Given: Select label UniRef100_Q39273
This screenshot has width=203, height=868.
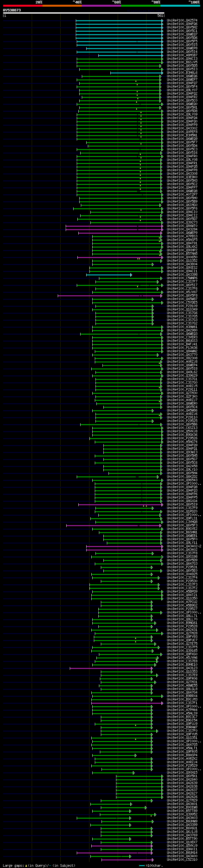Looking at the screenshot, I should pos(182,223).
